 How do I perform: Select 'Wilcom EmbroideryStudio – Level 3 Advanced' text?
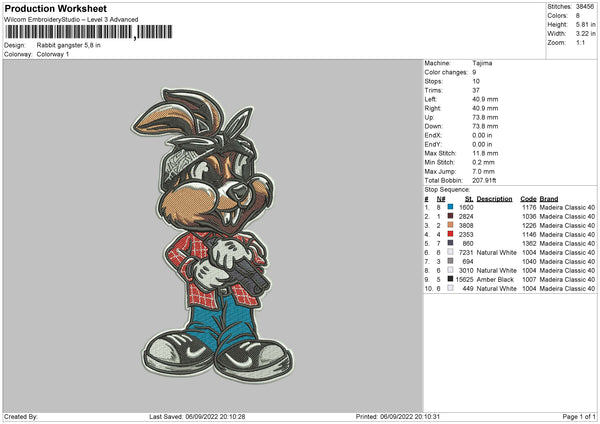pyautogui.click(x=71, y=20)
